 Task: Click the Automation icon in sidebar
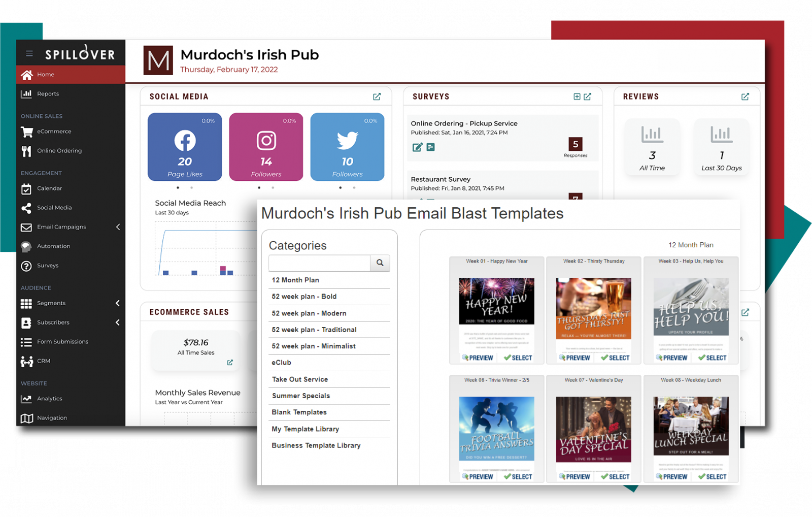pyautogui.click(x=26, y=246)
